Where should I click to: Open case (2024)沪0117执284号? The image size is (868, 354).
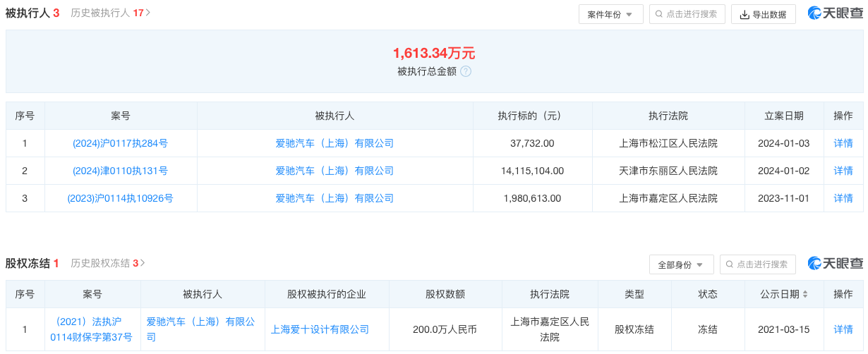tap(121, 143)
